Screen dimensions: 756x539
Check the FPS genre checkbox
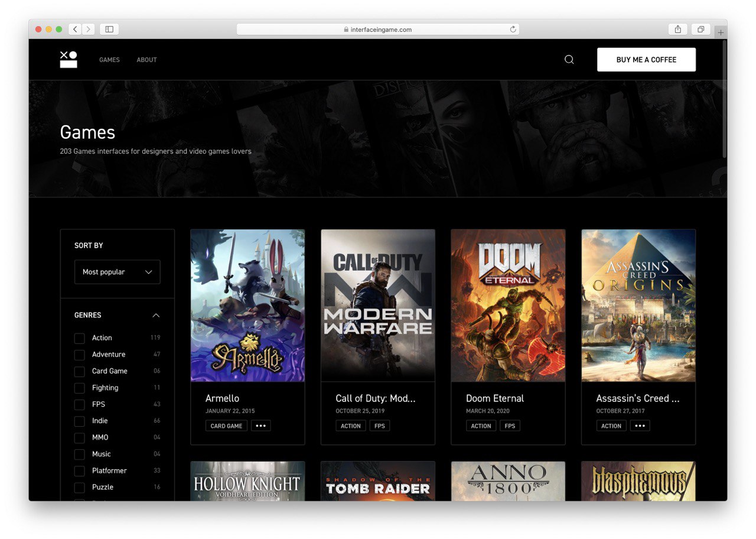coord(79,404)
